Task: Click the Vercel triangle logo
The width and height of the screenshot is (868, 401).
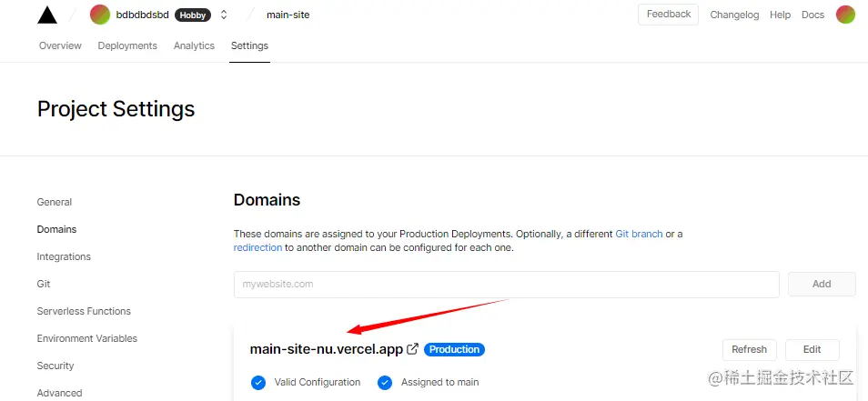Action: point(47,15)
